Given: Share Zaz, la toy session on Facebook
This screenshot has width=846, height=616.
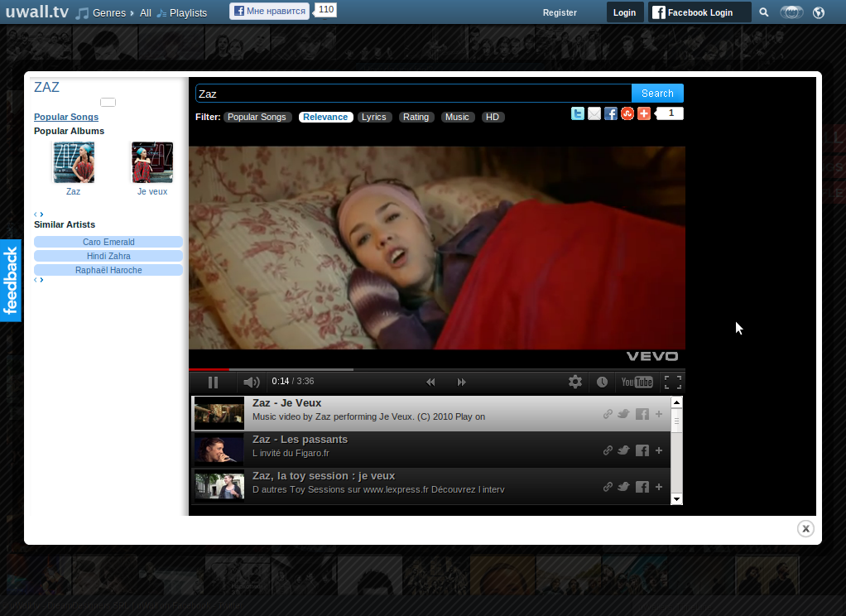Looking at the screenshot, I should pyautogui.click(x=642, y=487).
